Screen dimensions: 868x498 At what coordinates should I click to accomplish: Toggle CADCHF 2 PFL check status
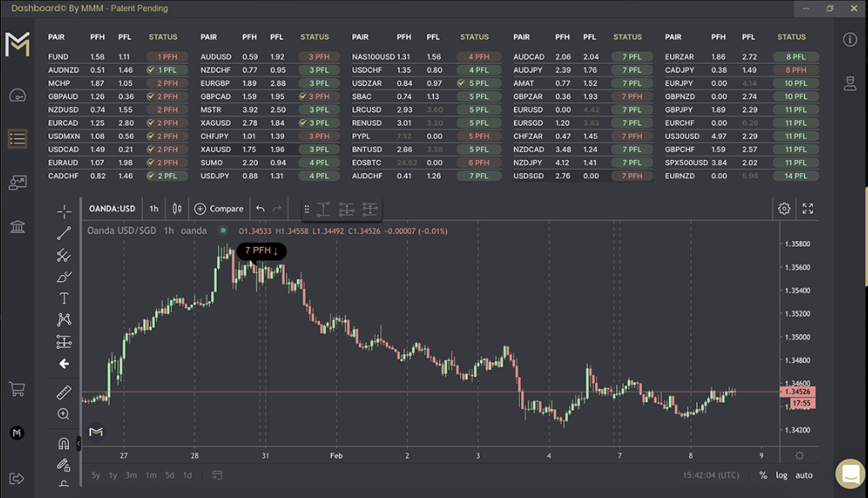coord(151,176)
